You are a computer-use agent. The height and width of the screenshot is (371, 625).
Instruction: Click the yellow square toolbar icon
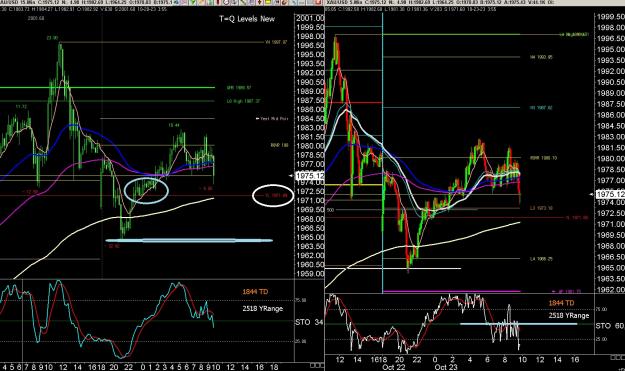click(267, 2)
